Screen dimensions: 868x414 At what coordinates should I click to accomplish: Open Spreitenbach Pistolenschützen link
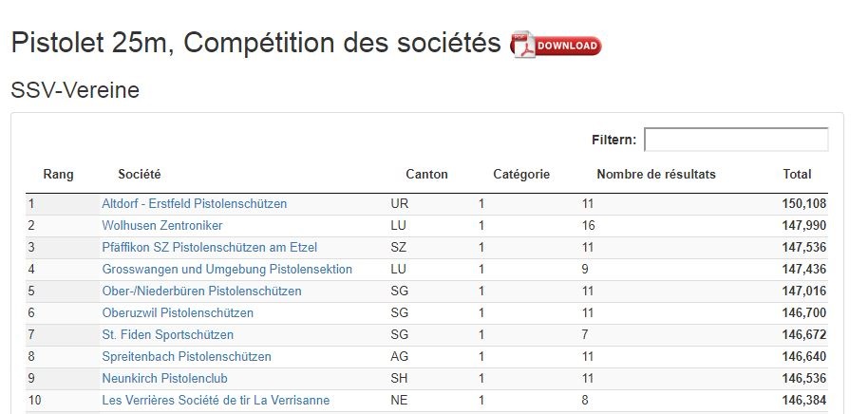[x=186, y=356]
